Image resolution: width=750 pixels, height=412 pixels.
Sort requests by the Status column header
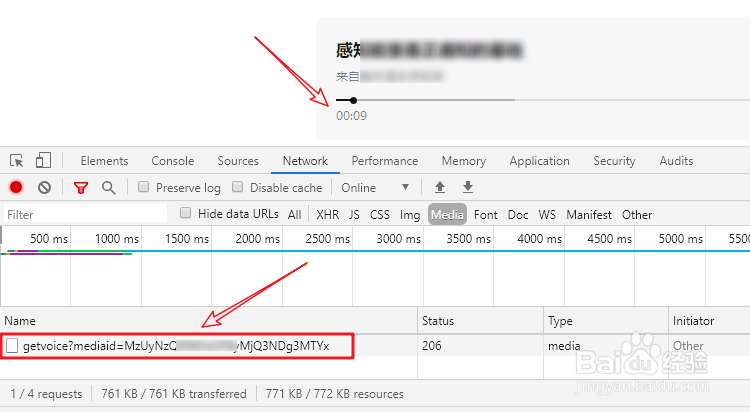481,321
